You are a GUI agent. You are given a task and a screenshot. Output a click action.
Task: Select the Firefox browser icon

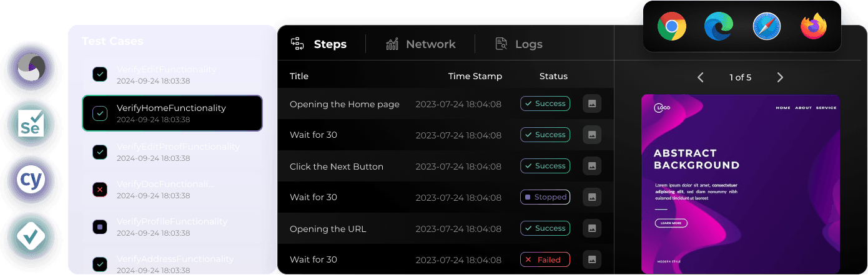[814, 27]
